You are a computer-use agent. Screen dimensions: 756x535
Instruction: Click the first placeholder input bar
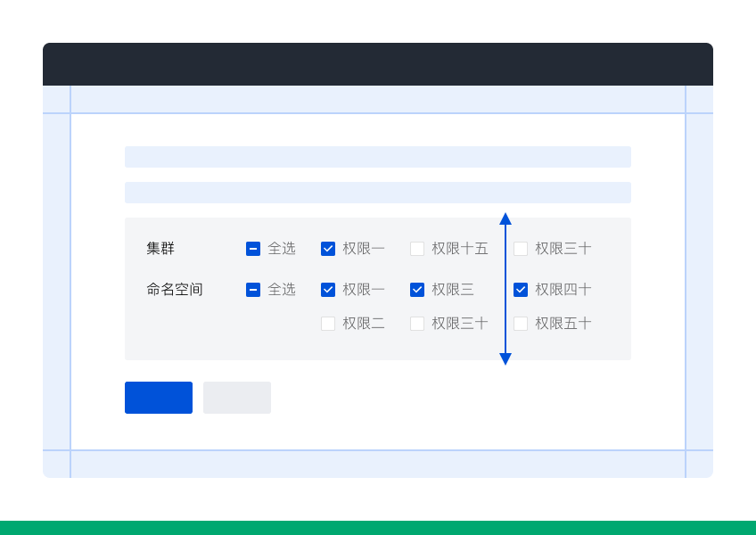(x=378, y=157)
